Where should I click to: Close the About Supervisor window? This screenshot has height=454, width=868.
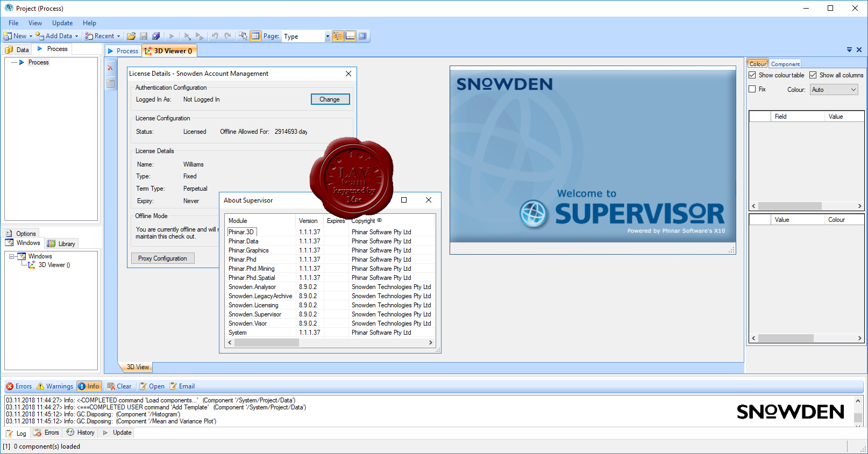429,200
